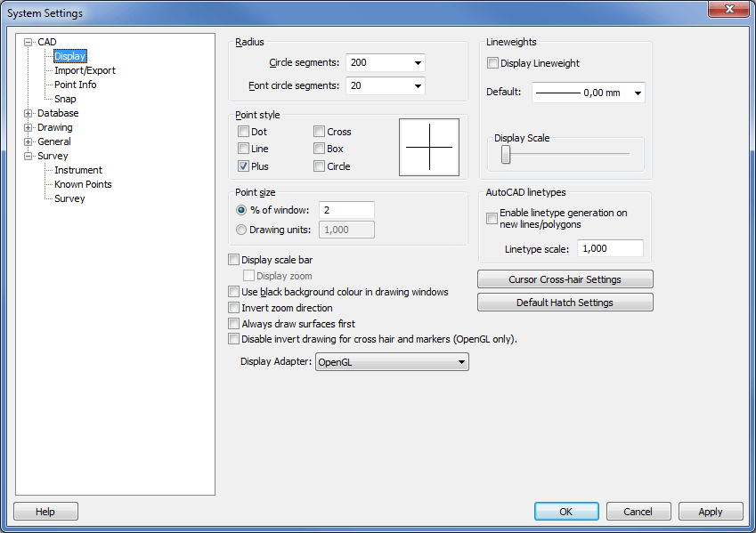Select Snap under CAD
This screenshot has height=533, width=756.
click(x=65, y=99)
